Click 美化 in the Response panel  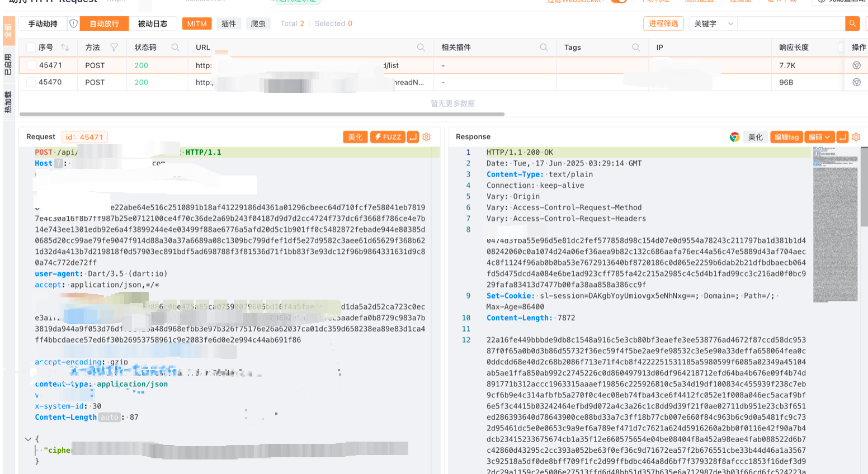[x=756, y=137]
